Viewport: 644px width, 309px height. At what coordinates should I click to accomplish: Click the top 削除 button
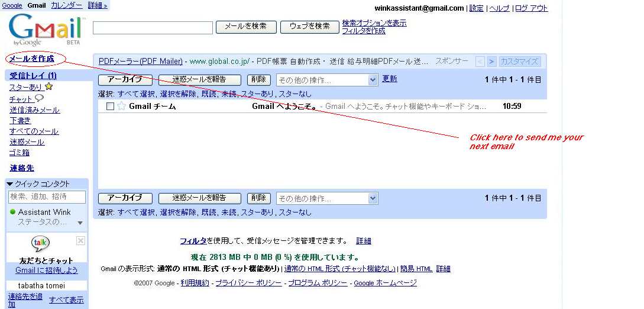259,80
